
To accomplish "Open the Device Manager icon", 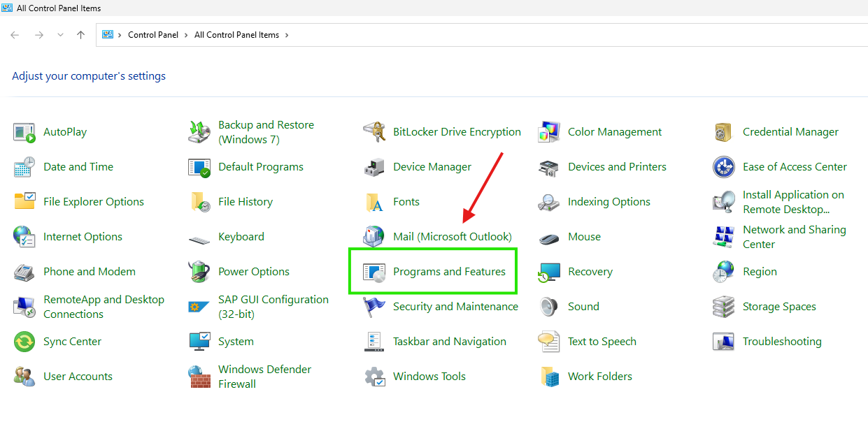I will (374, 167).
